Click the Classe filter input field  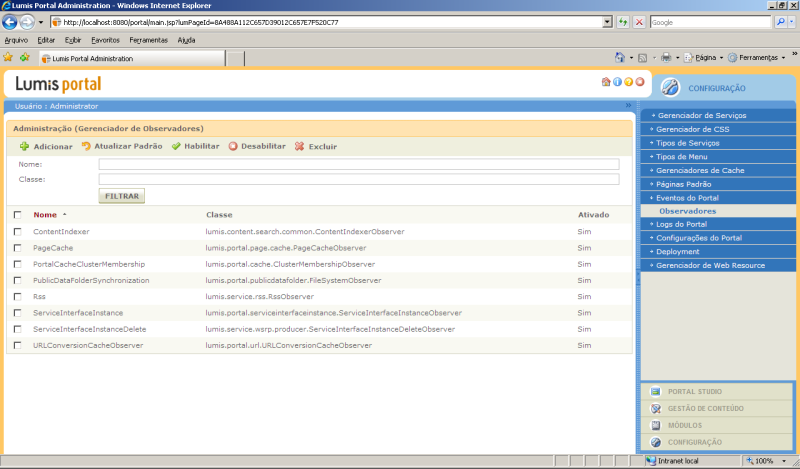click(x=359, y=179)
